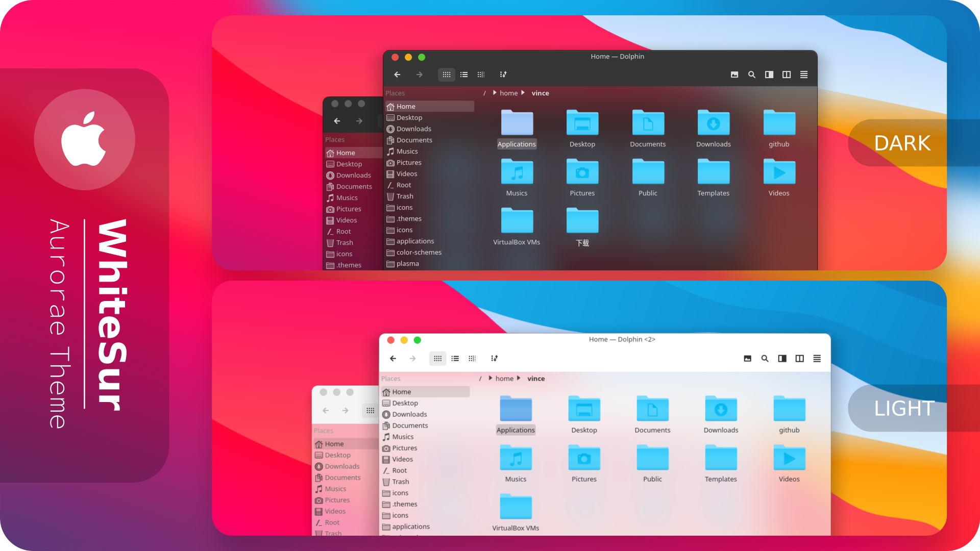
Task: Switch to details view in light Dolphin
Action: [472, 358]
